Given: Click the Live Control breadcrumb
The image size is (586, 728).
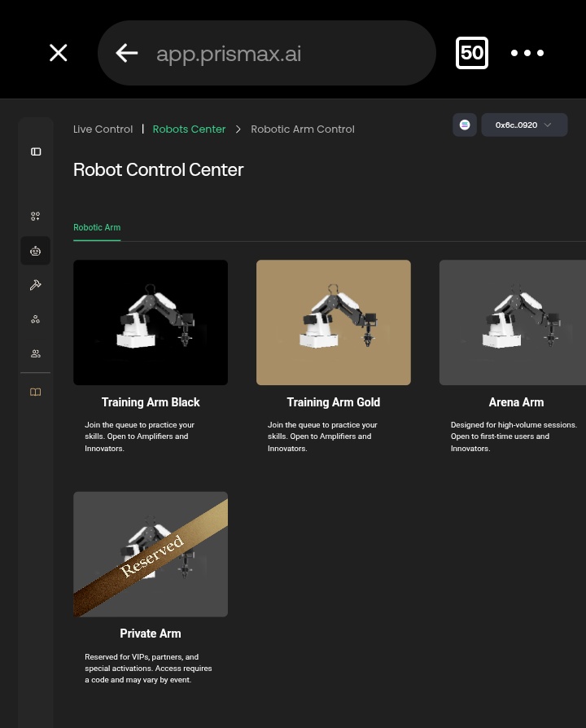Looking at the screenshot, I should 103,129.
